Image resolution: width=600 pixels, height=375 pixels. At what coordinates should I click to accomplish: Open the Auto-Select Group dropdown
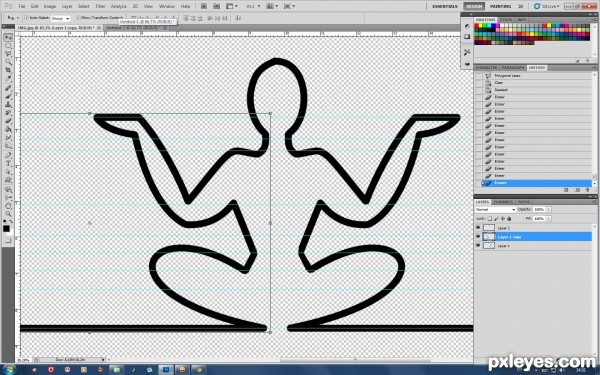click(60, 18)
